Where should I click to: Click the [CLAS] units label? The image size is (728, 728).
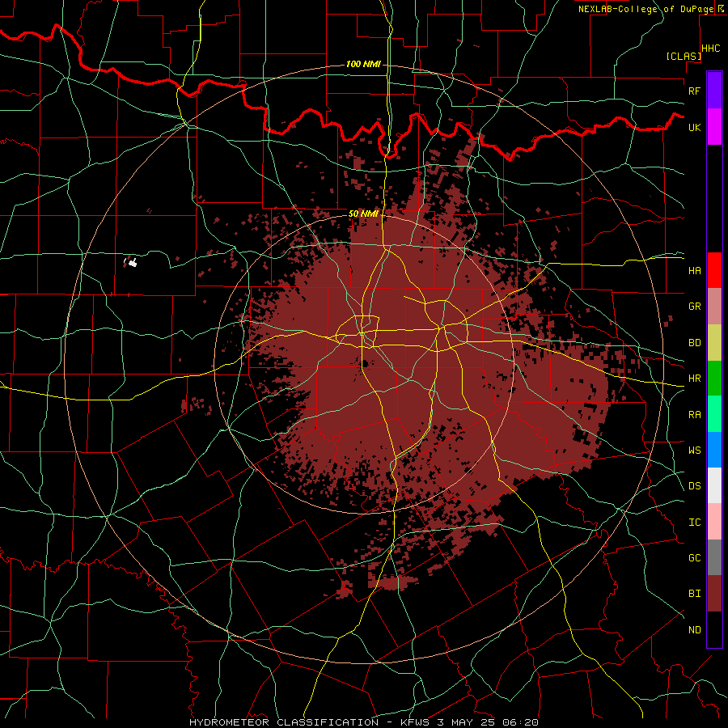[684, 57]
